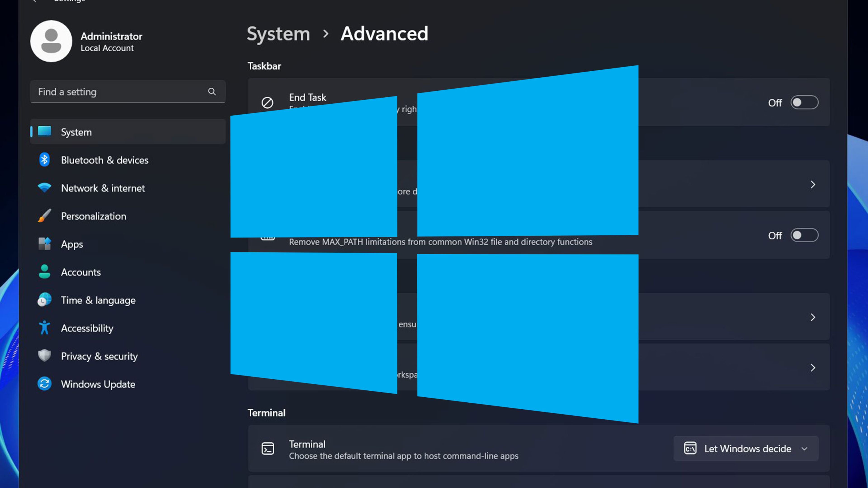The image size is (868, 488).
Task: Click the Taskbar section heading
Action: (x=264, y=66)
